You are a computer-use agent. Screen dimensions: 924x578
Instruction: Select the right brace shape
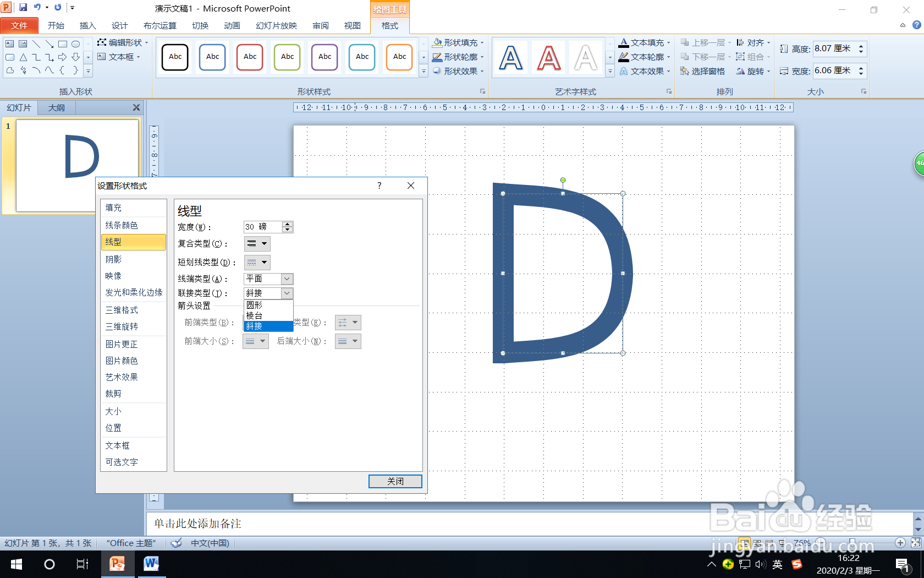[76, 70]
